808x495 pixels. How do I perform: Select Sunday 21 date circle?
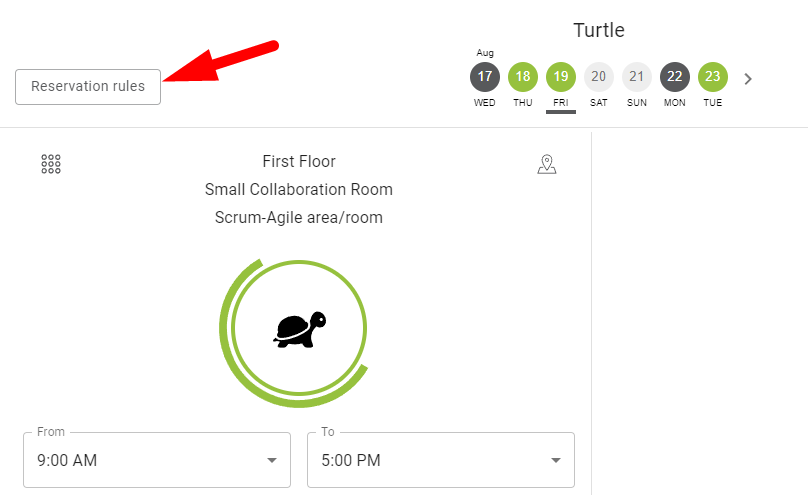coord(637,77)
